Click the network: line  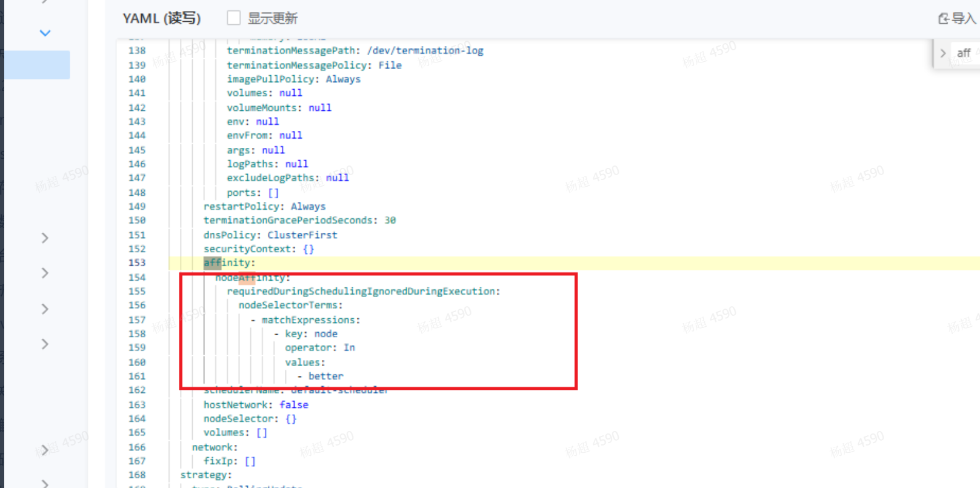point(215,447)
